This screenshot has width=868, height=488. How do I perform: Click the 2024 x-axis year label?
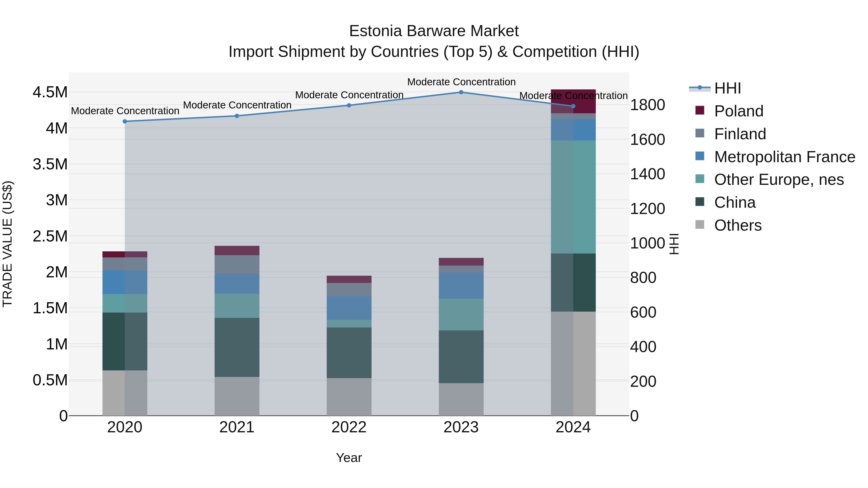pos(573,427)
